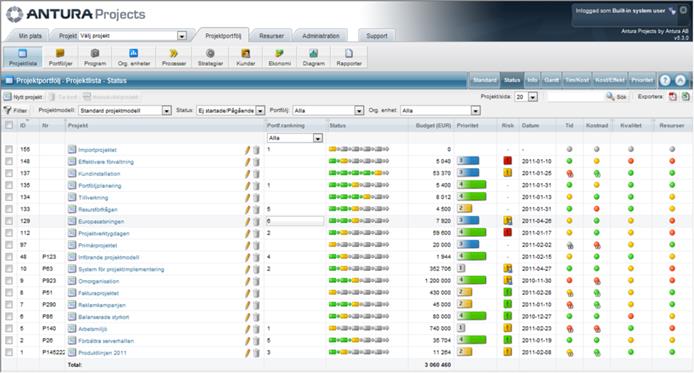This screenshot has width=694, height=373.
Task: Switch to the Resurser tab
Action: 271,36
